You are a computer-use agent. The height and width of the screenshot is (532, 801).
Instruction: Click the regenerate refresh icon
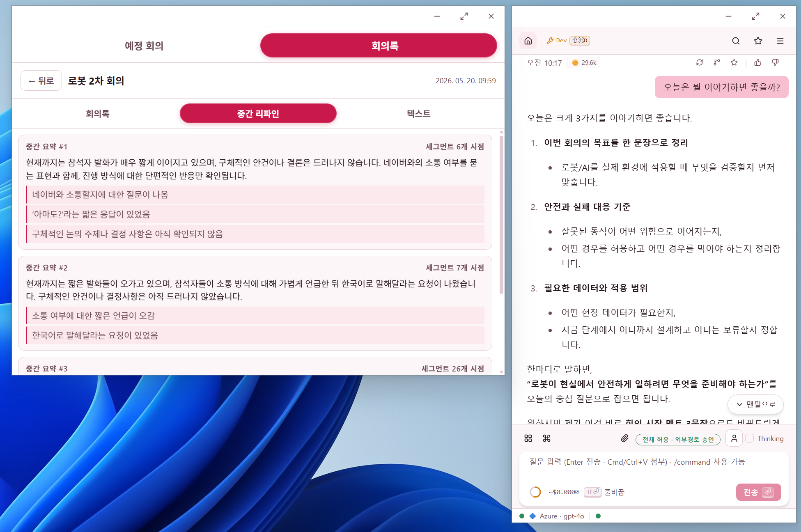click(700, 62)
